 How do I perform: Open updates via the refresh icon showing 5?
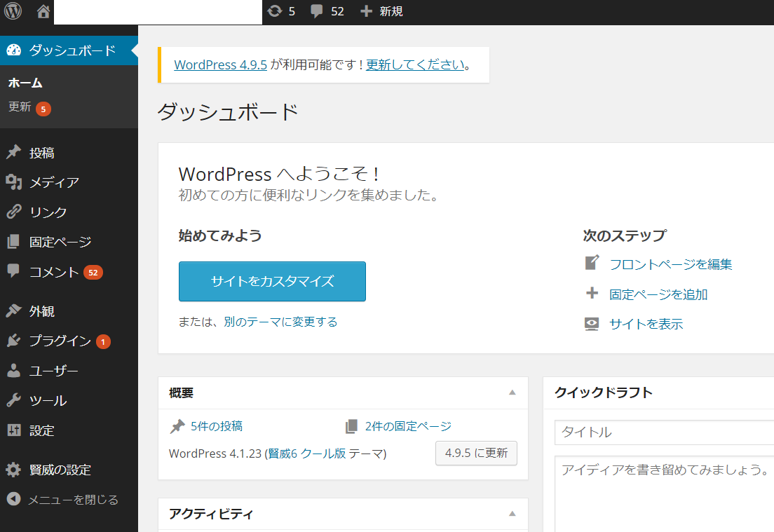click(274, 11)
